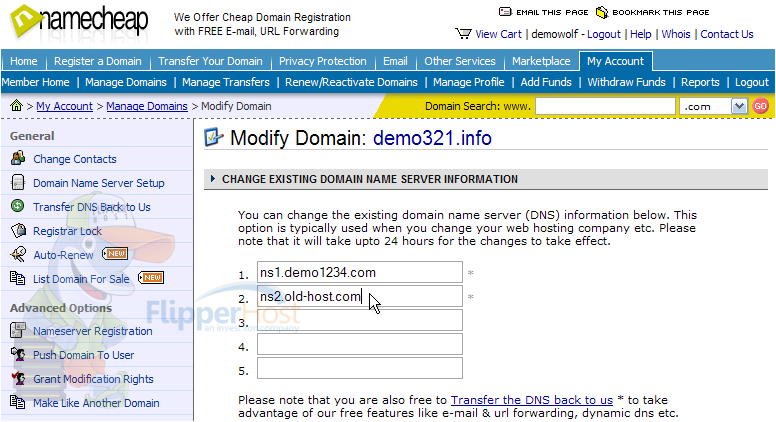Image resolution: width=776 pixels, height=422 pixels.
Task: Open Domain Name Server Setup sidebar link
Action: 98,183
